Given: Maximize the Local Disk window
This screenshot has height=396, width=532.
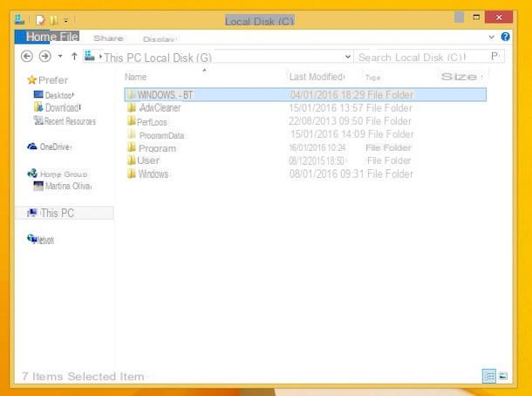Looking at the screenshot, I should point(476,17).
